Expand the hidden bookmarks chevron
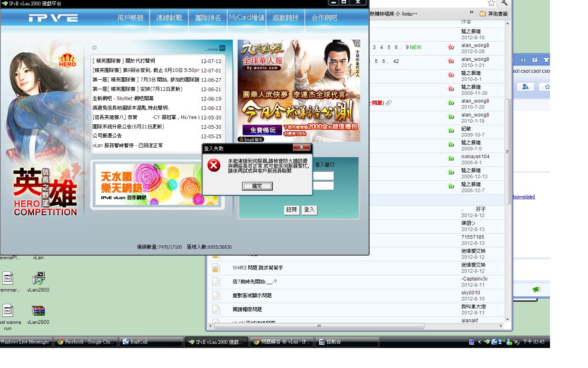Viewport: 588px width, 368px height. pyautogui.click(x=471, y=13)
